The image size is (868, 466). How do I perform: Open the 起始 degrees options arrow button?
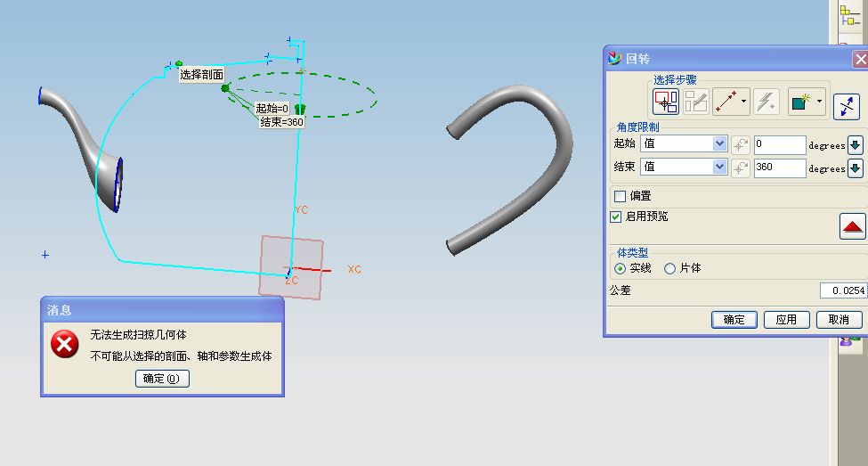coord(856,145)
